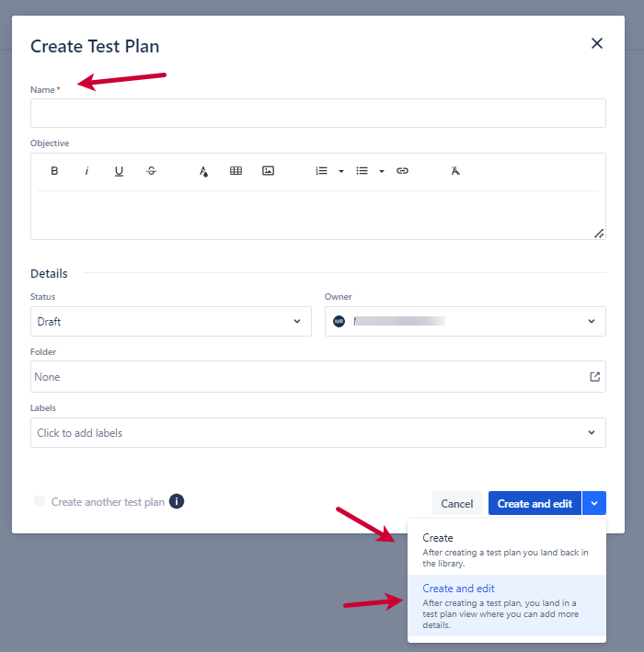Open the Labels dropdown
Image resolution: width=644 pixels, height=652 pixels.
318,433
